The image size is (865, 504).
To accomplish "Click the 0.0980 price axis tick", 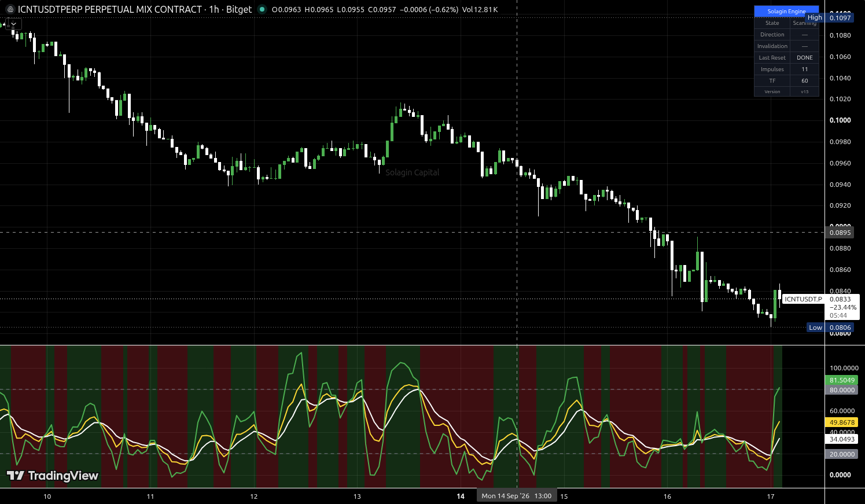I will tap(840, 142).
